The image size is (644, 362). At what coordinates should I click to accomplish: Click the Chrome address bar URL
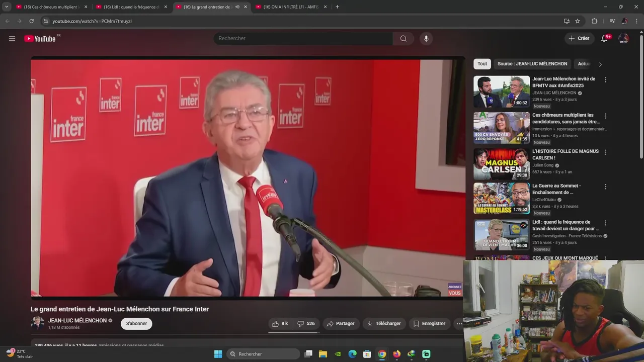click(x=92, y=21)
